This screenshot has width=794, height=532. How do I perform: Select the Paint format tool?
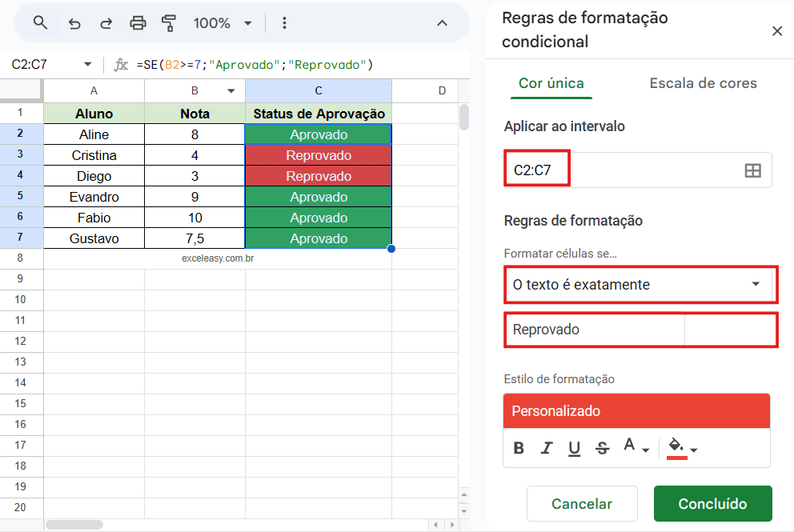pyautogui.click(x=169, y=23)
